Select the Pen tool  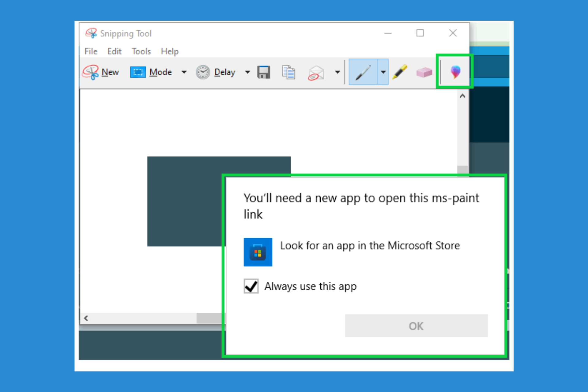(x=363, y=72)
